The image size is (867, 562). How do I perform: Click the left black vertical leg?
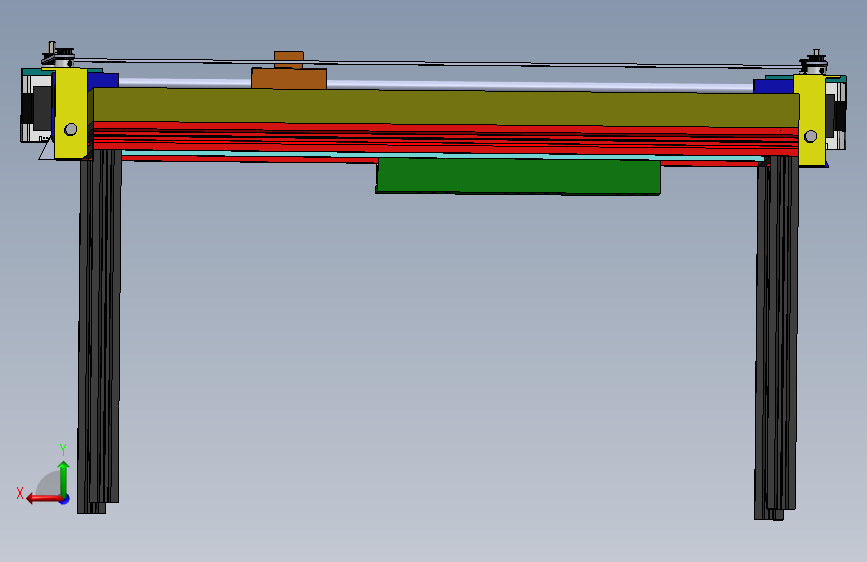pos(100,331)
